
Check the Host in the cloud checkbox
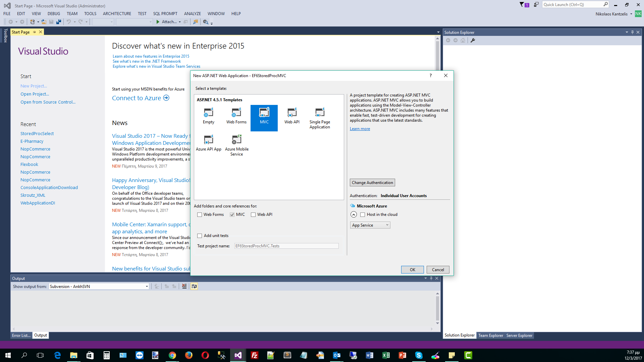tap(363, 215)
